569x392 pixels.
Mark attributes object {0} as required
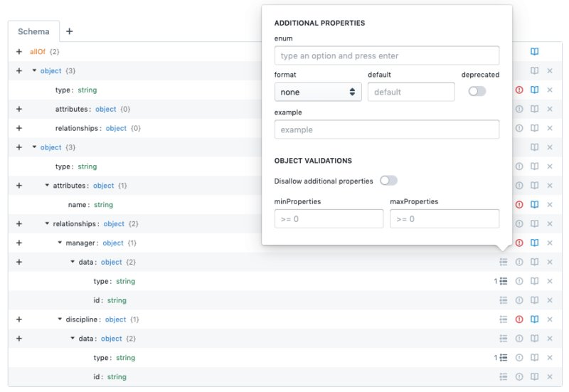coord(519,109)
